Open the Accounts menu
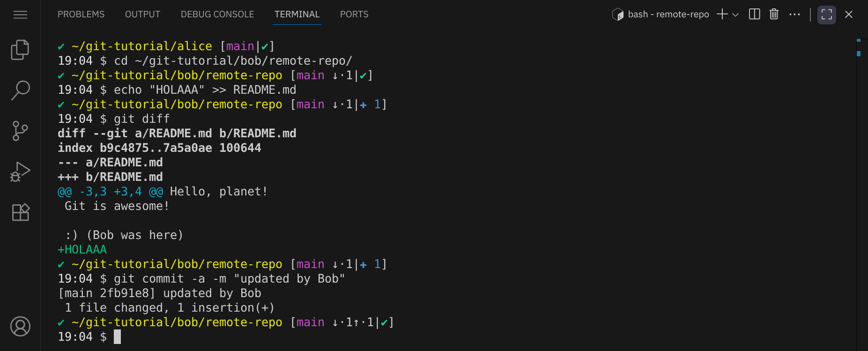The height and width of the screenshot is (351, 868). tap(20, 326)
